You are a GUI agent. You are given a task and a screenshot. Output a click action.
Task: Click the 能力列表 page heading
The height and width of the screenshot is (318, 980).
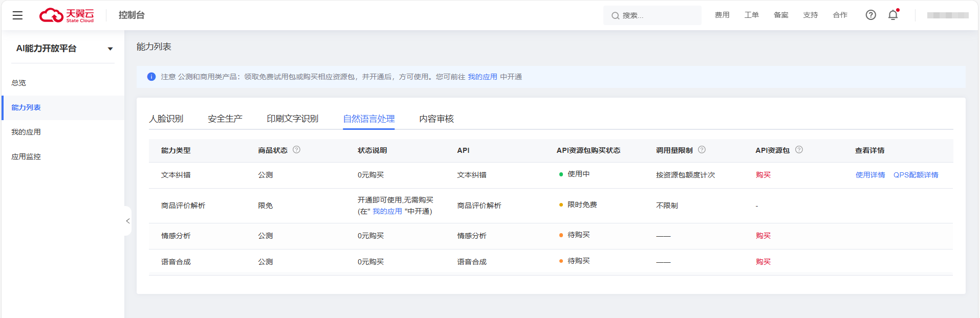point(154,47)
